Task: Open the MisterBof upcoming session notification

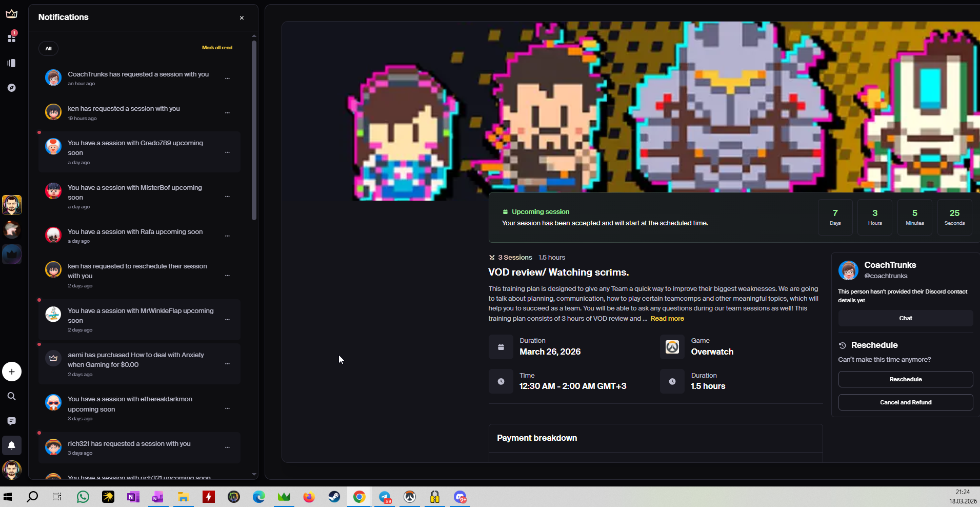Action: click(x=139, y=197)
